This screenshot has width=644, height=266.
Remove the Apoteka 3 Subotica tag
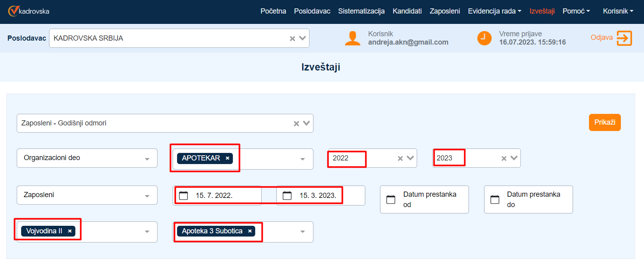pyautogui.click(x=250, y=231)
